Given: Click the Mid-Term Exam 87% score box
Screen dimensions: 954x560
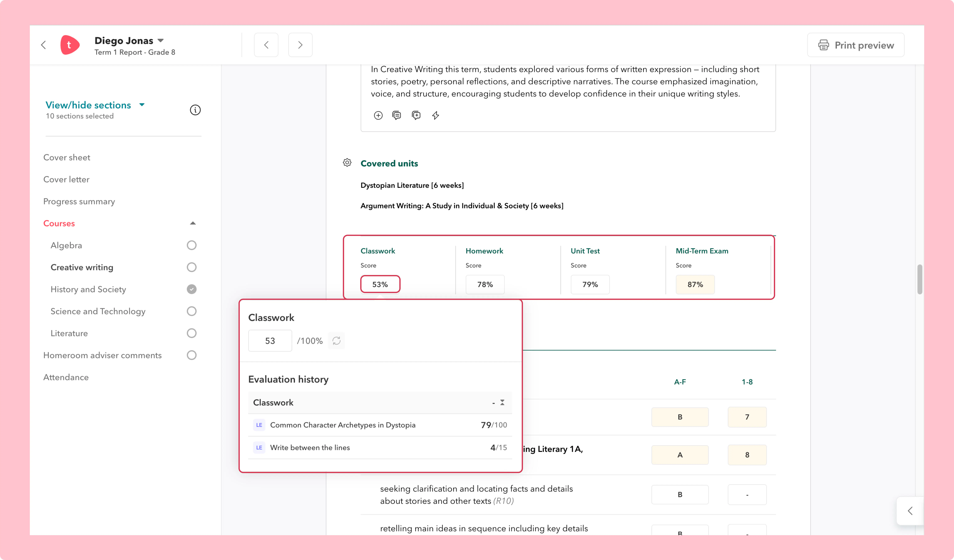Looking at the screenshot, I should point(695,284).
